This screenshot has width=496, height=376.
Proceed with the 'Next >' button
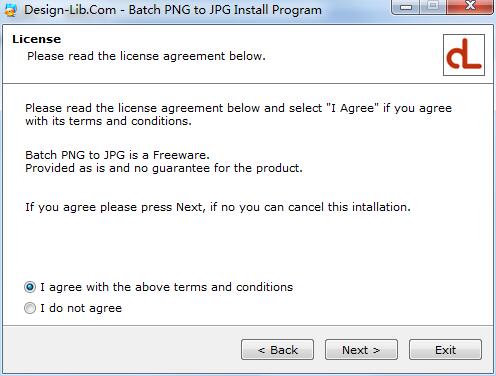(361, 350)
